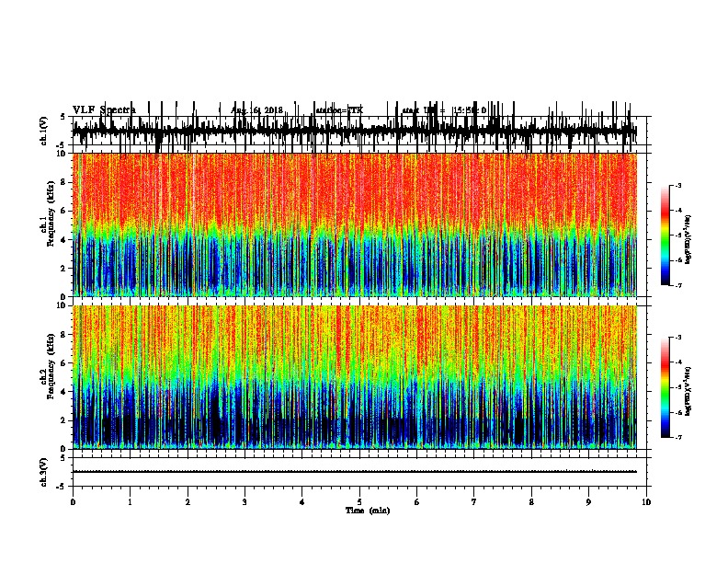Click the '3' tick on the time axis

pyautogui.click(x=245, y=502)
